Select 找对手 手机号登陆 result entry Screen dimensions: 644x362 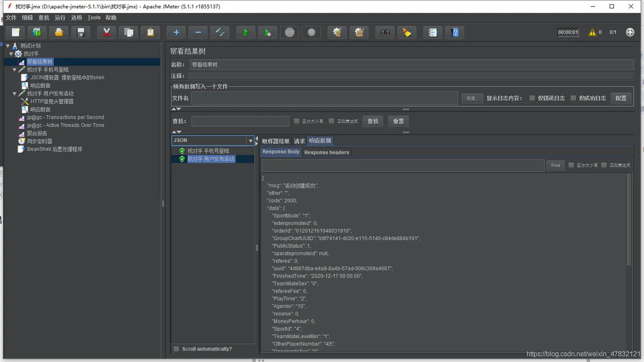click(x=208, y=151)
